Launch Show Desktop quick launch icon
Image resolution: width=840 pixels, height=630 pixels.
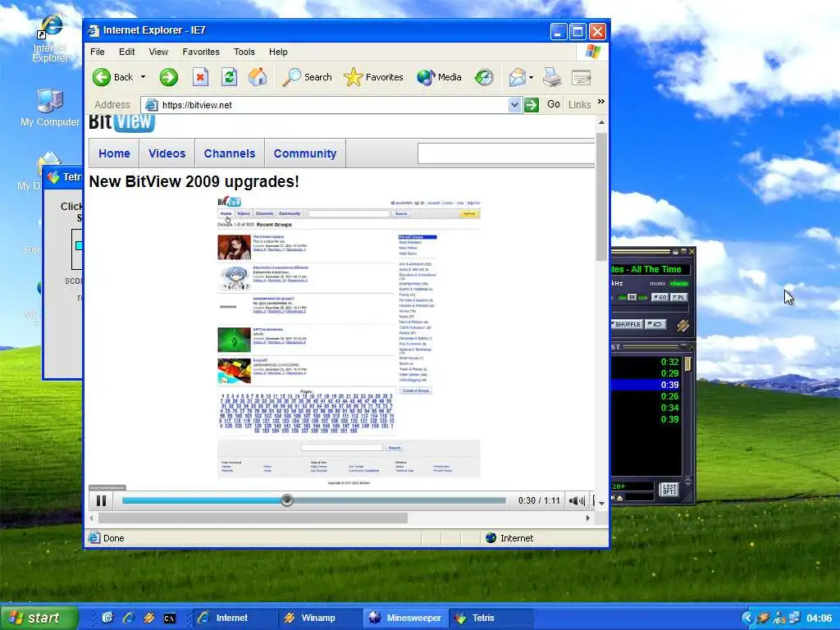coord(107,618)
